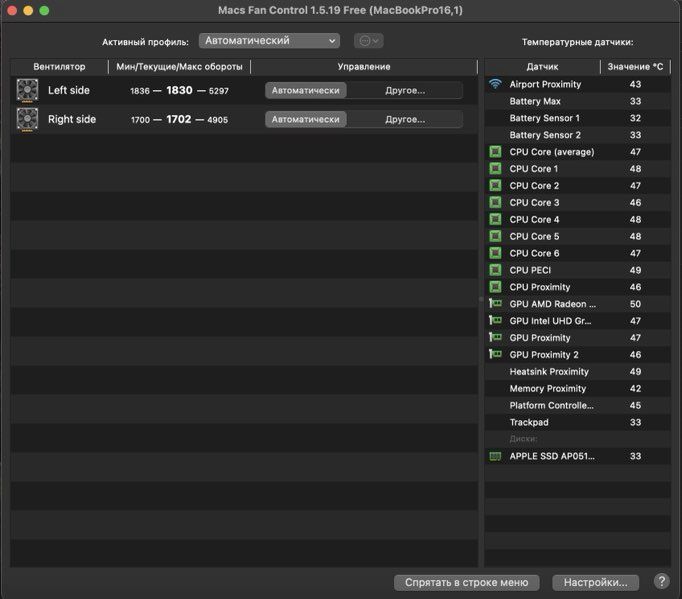Click the CPU Core 1 chip icon
Image resolution: width=682 pixels, height=599 pixels.
[495, 169]
